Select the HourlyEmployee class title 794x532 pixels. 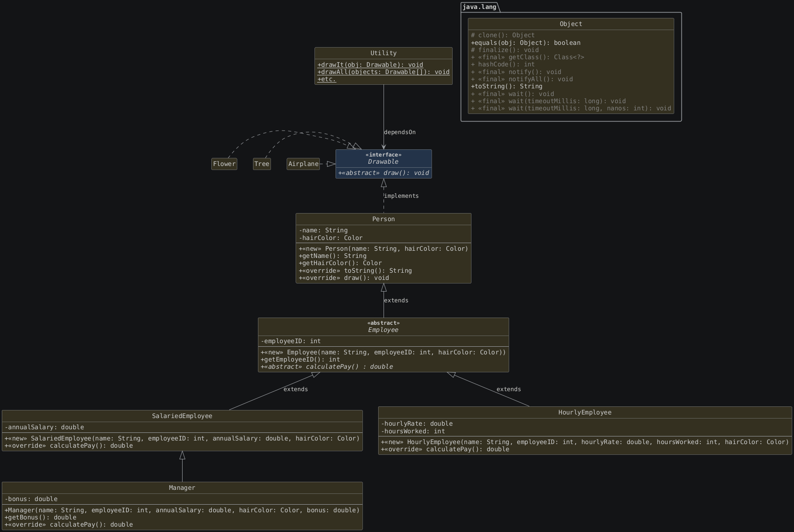tap(585, 412)
